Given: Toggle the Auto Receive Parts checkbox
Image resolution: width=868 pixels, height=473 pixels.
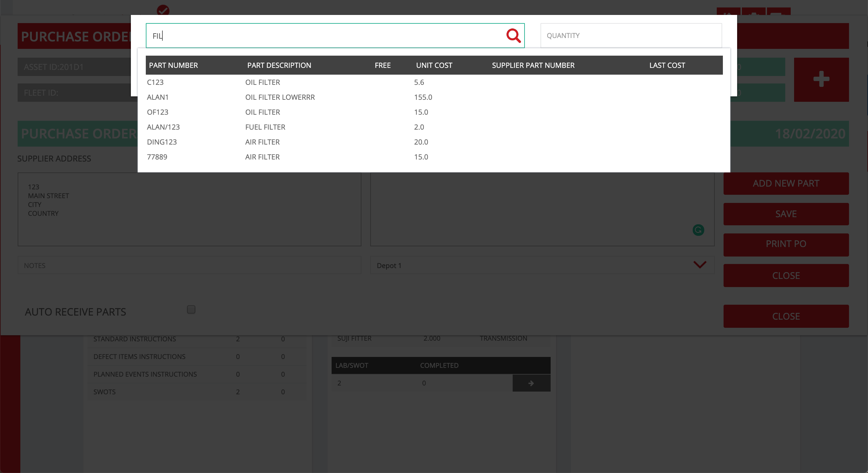Looking at the screenshot, I should click(191, 309).
